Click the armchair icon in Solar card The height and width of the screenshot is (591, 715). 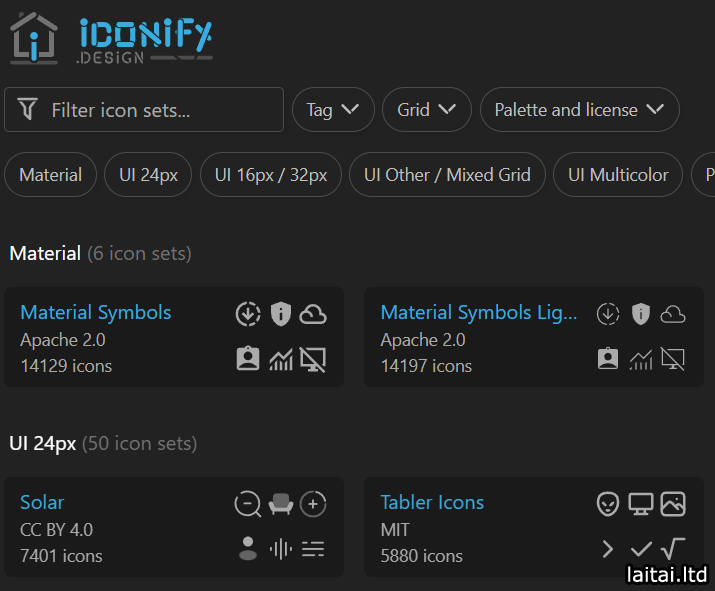click(281, 504)
